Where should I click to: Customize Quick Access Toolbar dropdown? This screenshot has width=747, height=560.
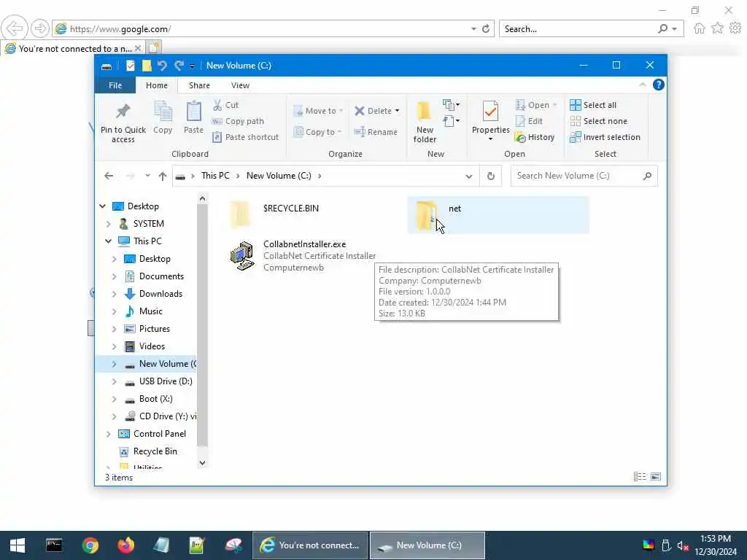click(192, 66)
